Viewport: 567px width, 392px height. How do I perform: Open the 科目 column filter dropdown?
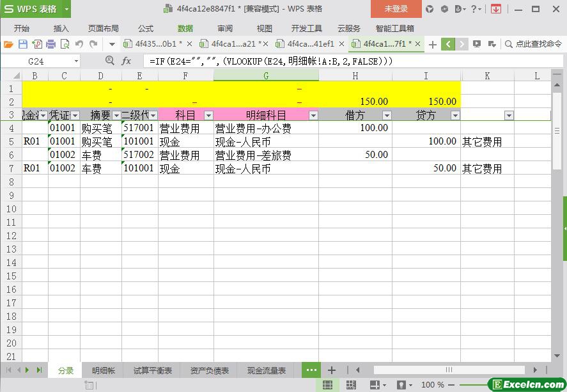point(208,116)
